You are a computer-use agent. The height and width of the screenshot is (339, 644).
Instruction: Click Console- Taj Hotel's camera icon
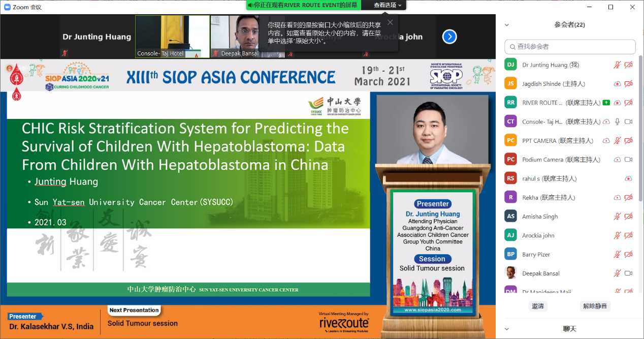coord(628,121)
